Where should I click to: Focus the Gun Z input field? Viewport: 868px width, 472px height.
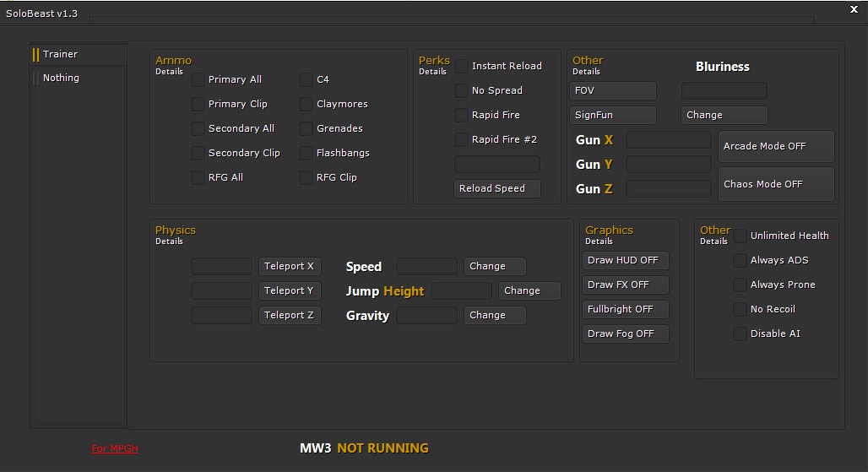(x=669, y=188)
